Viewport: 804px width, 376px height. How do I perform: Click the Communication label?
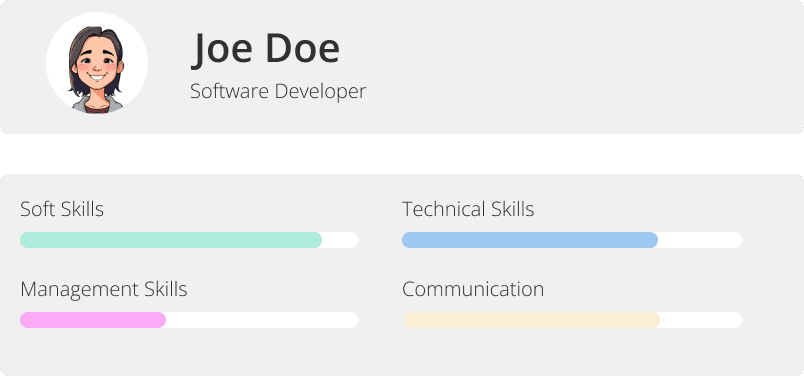(473, 289)
